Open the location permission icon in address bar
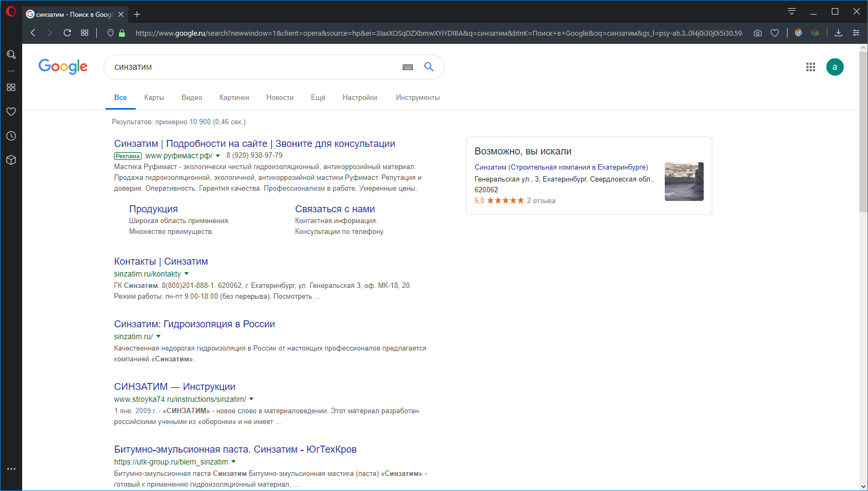 pos(110,33)
